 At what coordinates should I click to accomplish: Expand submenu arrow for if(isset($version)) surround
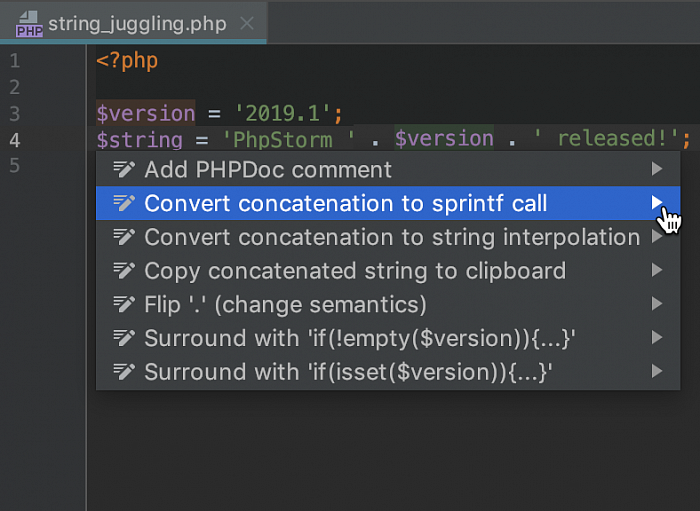coord(657,373)
